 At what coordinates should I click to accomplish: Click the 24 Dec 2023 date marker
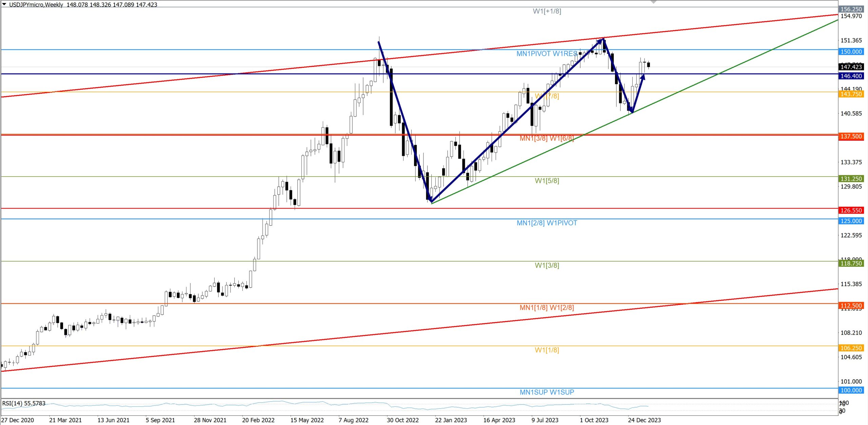point(644,420)
